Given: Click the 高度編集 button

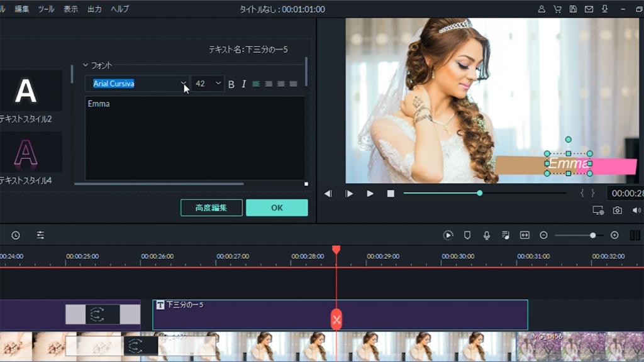Looking at the screenshot, I should [x=211, y=208].
